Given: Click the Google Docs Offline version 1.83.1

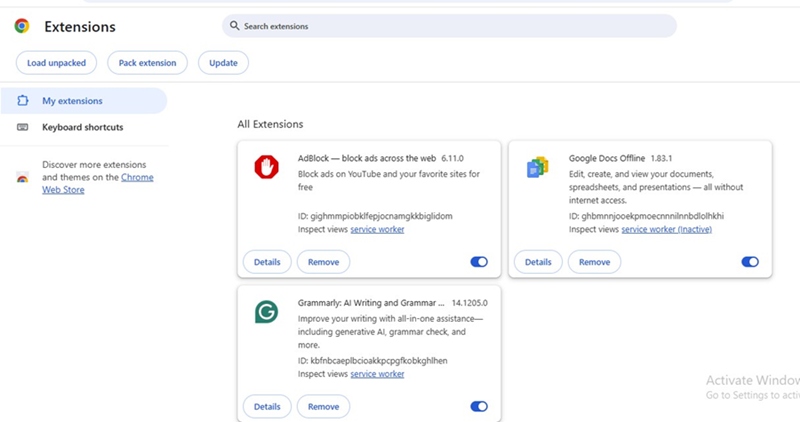Looking at the screenshot, I should [661, 158].
